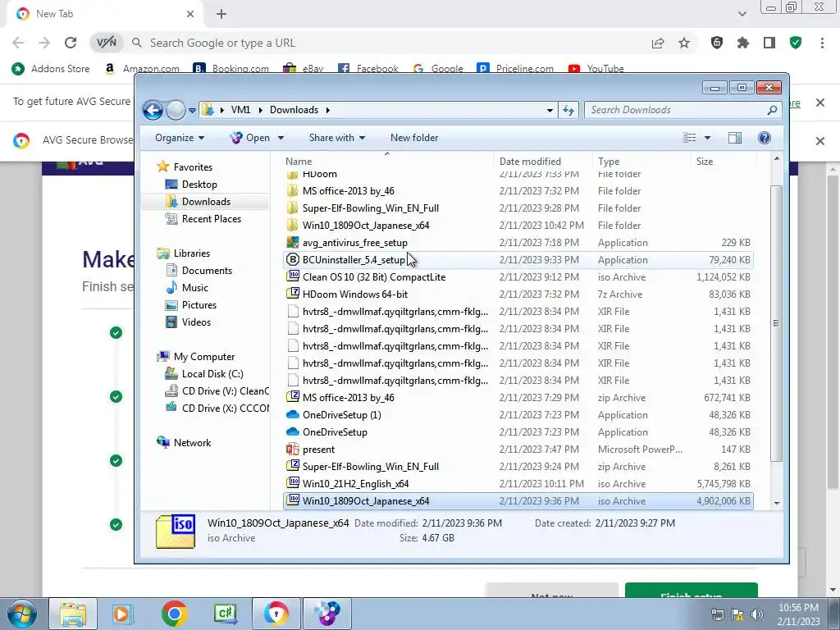The height and width of the screenshot is (630, 840).
Task: Sort files by the Type column
Action: [x=641, y=162]
